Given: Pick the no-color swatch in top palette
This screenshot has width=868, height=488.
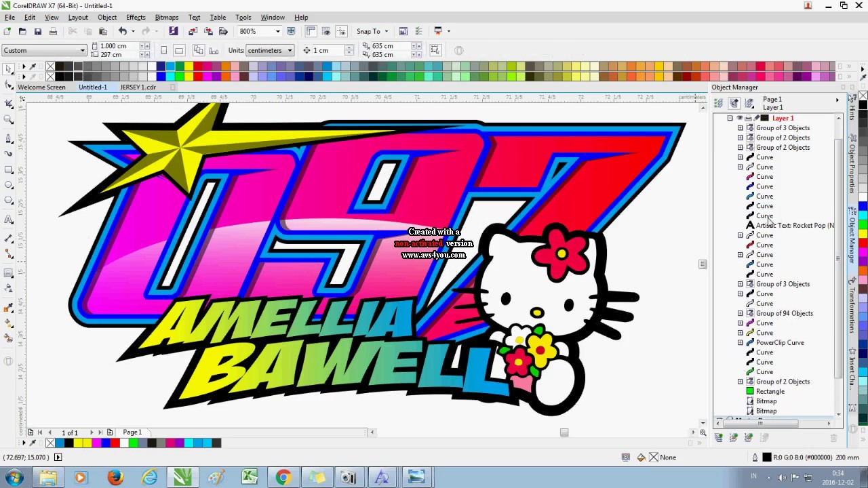Looking at the screenshot, I should click(x=50, y=66).
